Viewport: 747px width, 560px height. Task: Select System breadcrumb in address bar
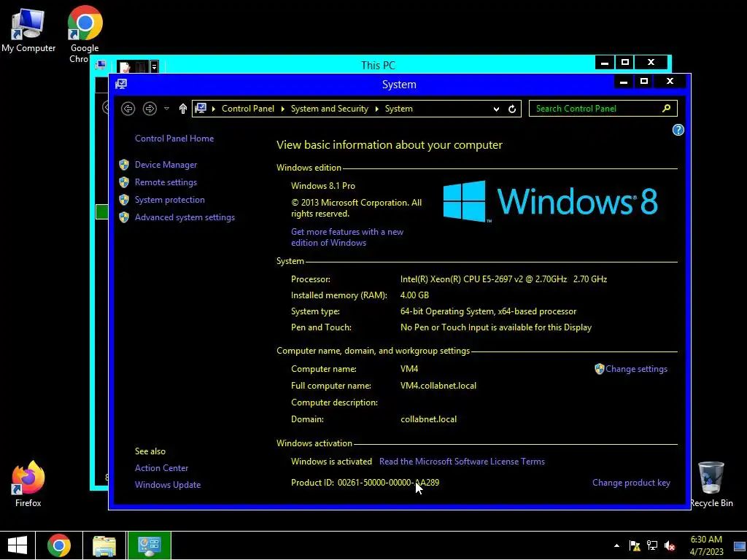pos(399,109)
